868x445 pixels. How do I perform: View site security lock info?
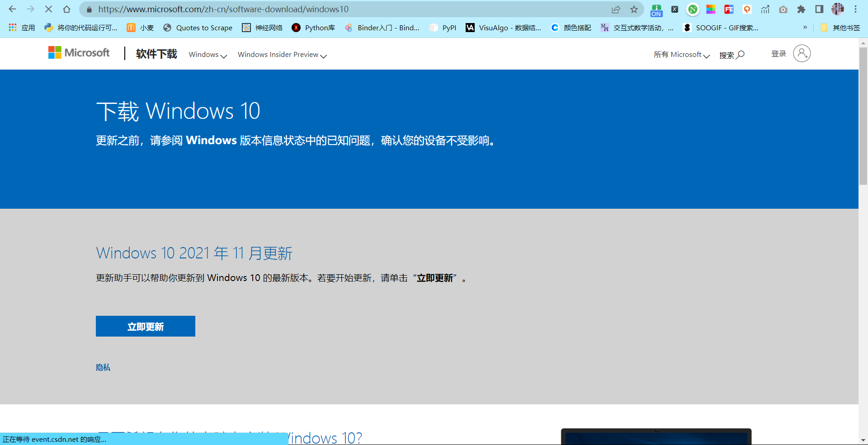coord(89,9)
